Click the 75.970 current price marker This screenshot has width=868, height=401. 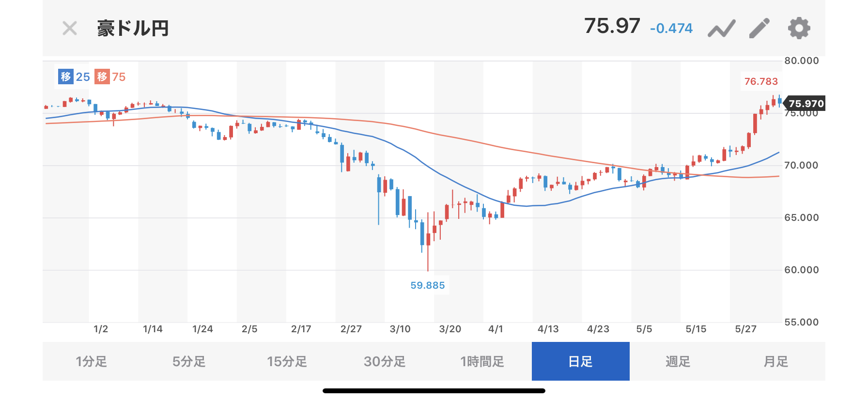806,104
